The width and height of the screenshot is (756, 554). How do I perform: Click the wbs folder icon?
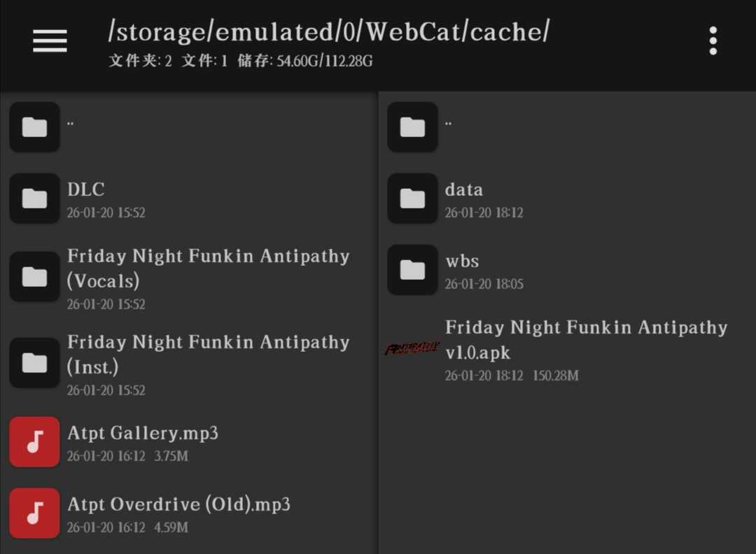click(x=412, y=270)
